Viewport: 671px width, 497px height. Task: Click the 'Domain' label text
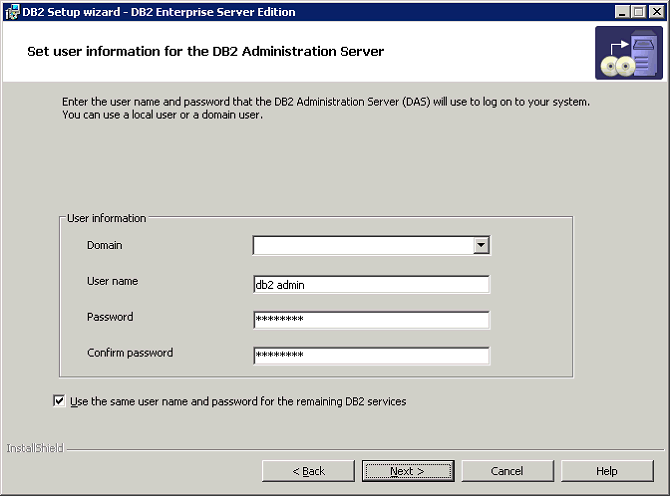[x=104, y=245]
